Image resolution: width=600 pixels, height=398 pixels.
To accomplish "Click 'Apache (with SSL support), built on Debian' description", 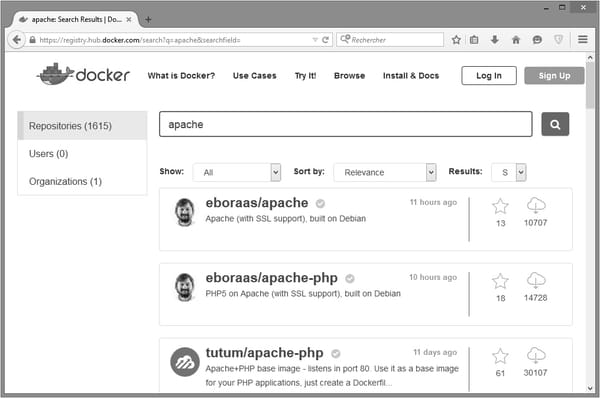I will click(285, 219).
